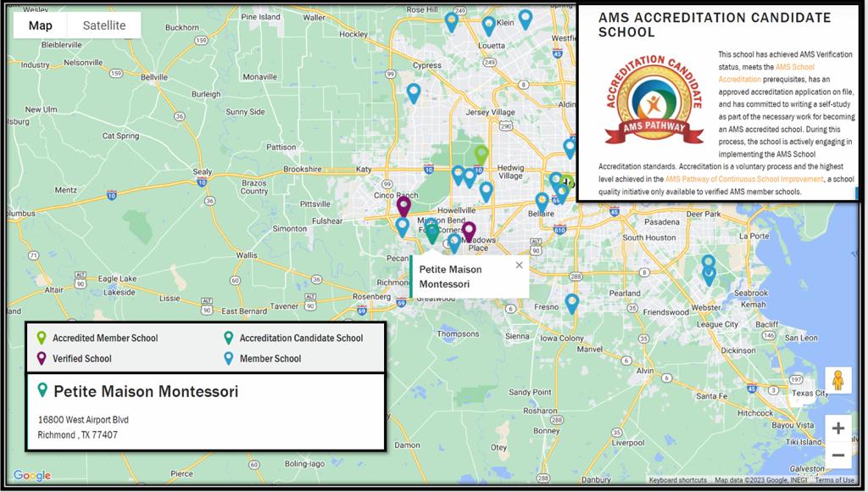Click the Petite Maison Montessori popup label
Viewport: 868px width, 492px height.
click(451, 277)
